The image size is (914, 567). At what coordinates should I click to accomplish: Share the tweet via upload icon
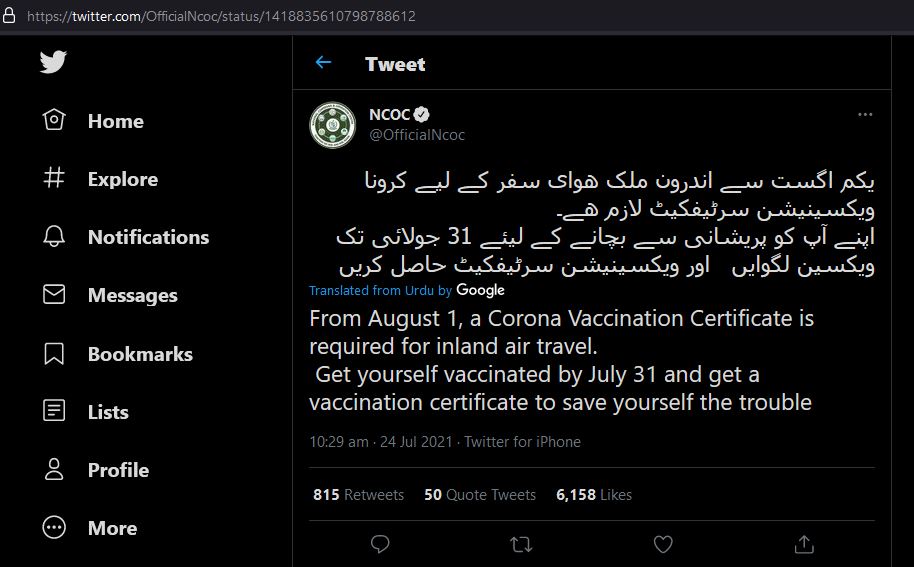click(x=804, y=544)
